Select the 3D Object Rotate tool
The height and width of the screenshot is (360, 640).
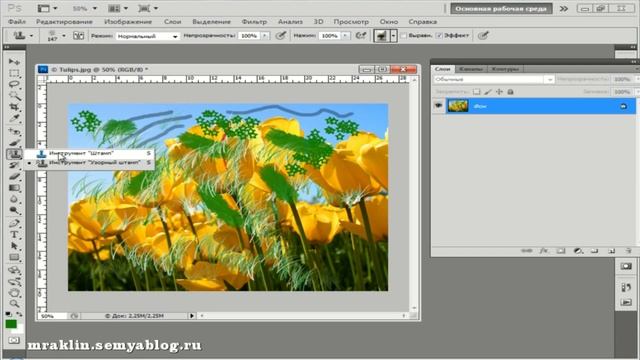[x=14, y=270]
